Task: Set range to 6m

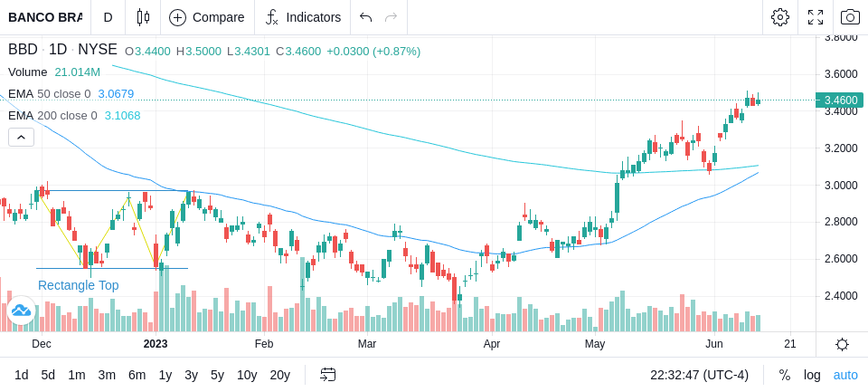Action: point(137,376)
